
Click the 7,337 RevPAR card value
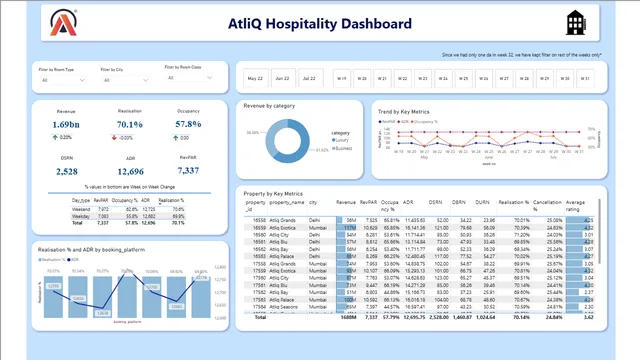tap(188, 171)
